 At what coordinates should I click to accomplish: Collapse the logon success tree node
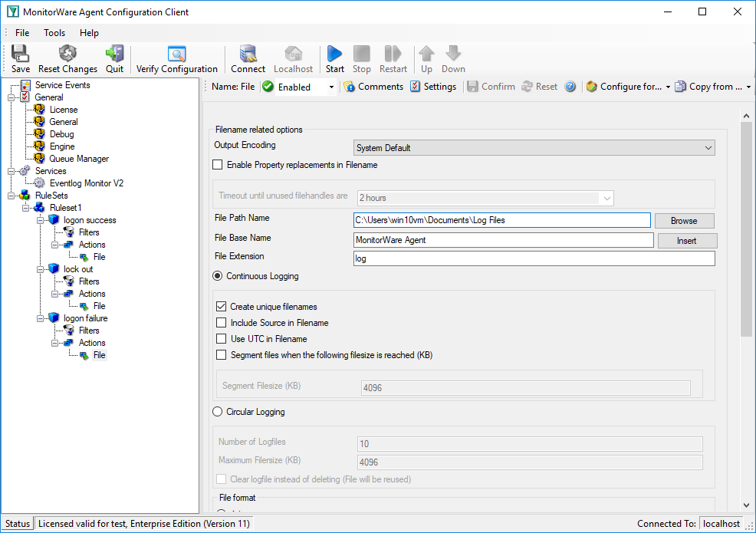[41, 220]
